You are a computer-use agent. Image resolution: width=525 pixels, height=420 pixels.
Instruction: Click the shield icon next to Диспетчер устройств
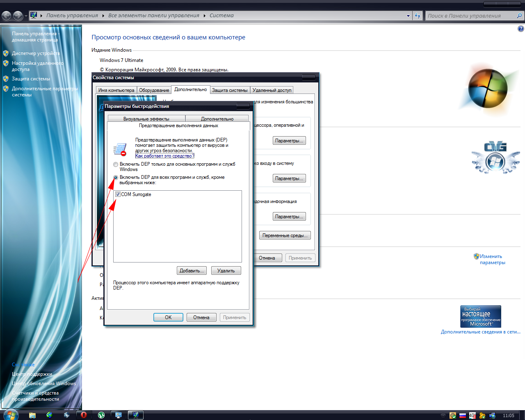[6, 53]
